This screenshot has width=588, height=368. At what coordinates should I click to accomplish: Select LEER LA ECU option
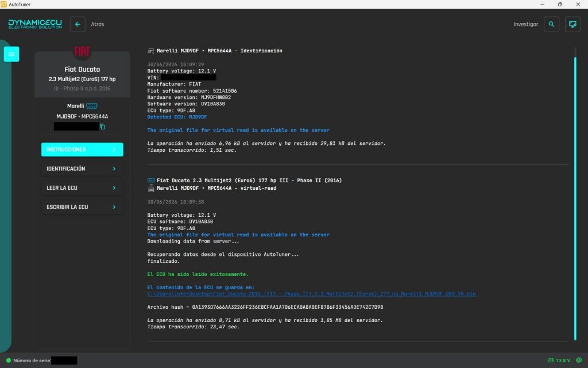coord(82,188)
